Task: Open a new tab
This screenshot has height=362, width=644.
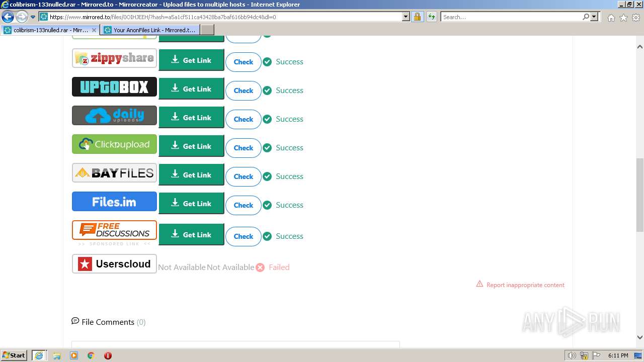Action: 207,30
